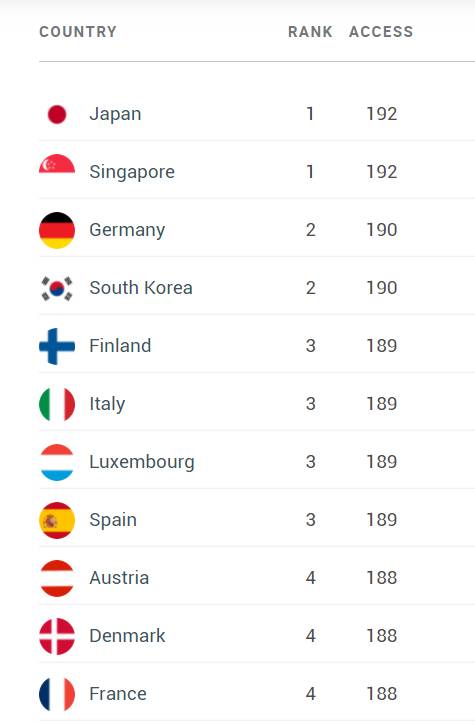Click the Denmark flag icon
Image resolution: width=475 pixels, height=724 pixels.
(57, 636)
